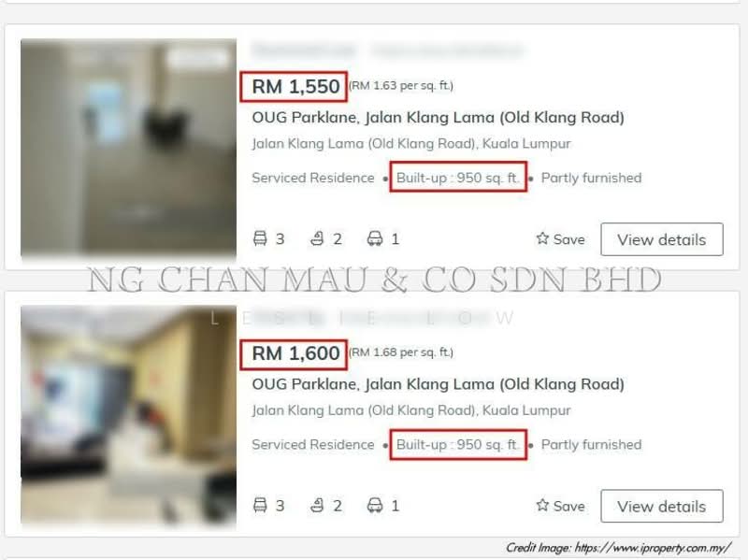The image size is (748, 560).
Task: Click the car park icon in first listing
Action: 375,238
